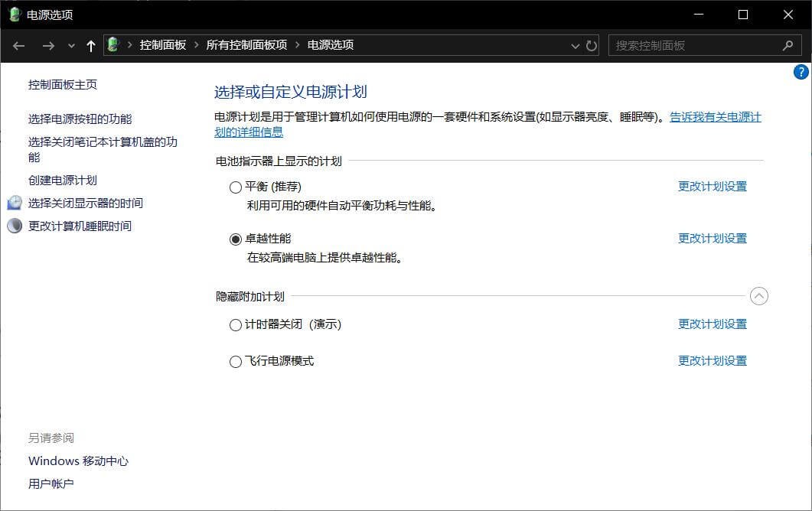Click the up-one-level arrow

point(90,45)
